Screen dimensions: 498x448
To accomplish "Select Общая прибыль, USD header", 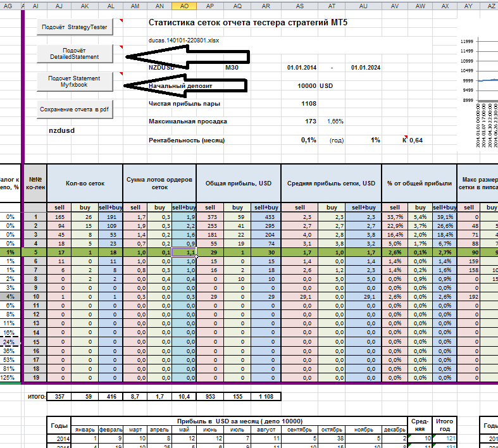I will [x=239, y=184].
